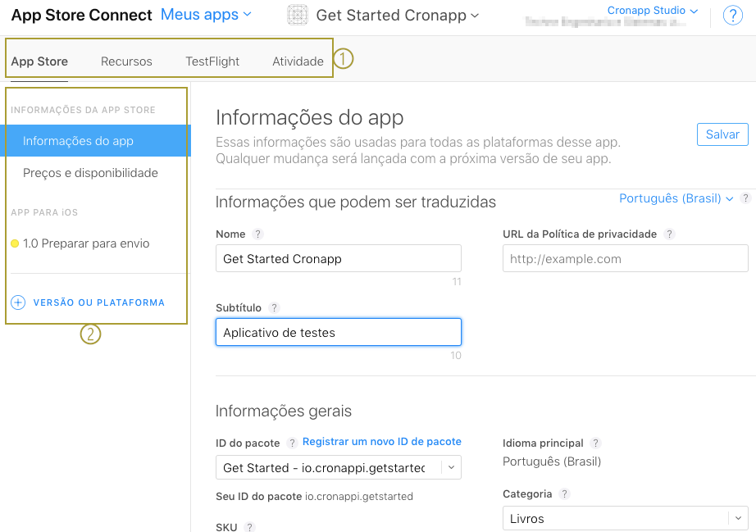This screenshot has height=532, width=756.
Task: Switch to the Recursos tab
Action: [x=126, y=61]
